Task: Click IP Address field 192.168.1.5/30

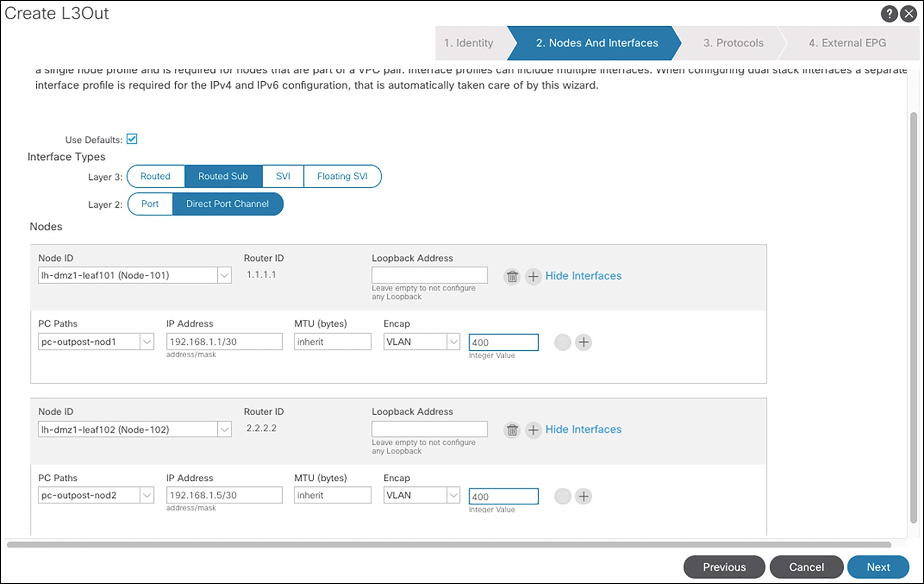Action: (224, 495)
